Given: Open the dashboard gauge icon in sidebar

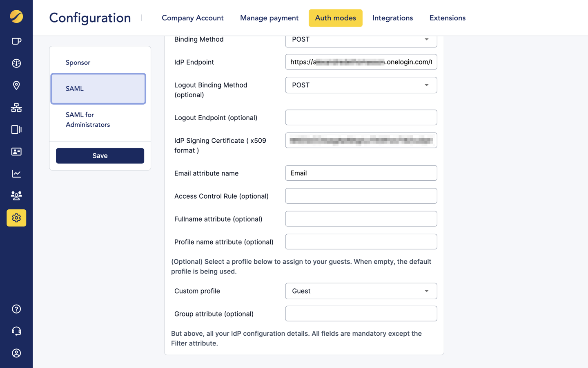Looking at the screenshot, I should point(16,63).
